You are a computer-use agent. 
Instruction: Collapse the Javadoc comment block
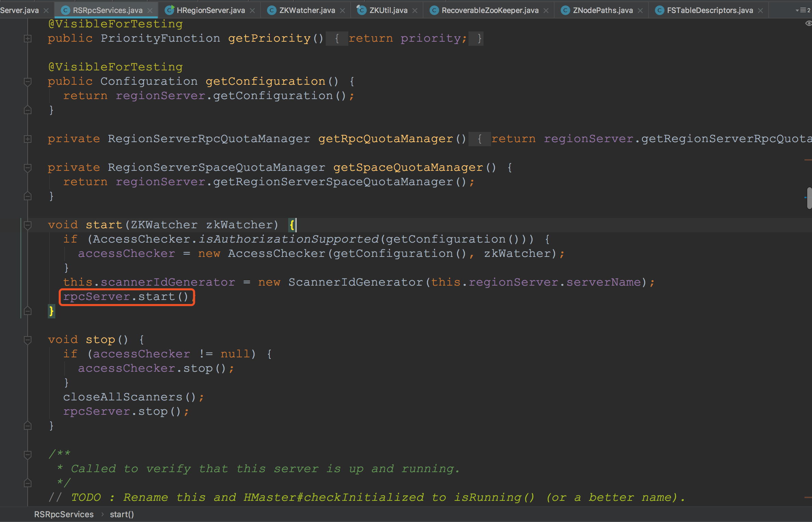[x=28, y=455]
